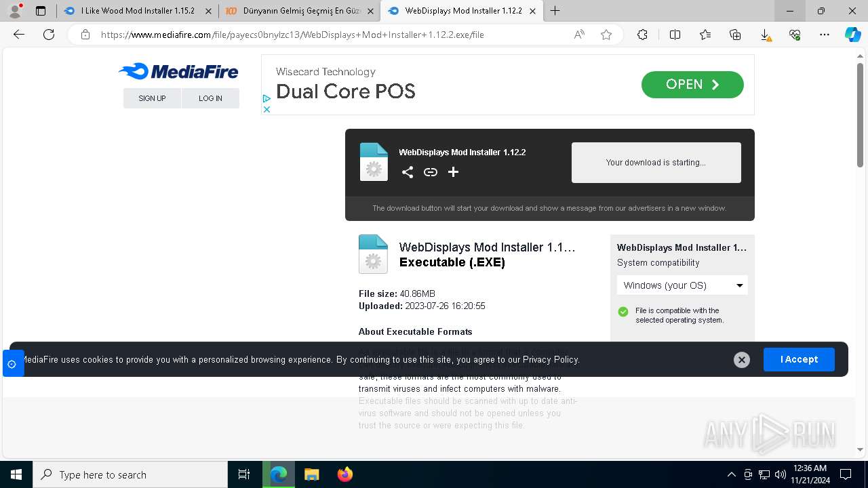Open Downloads icon in toolbar
The height and width of the screenshot is (488, 868).
click(765, 35)
